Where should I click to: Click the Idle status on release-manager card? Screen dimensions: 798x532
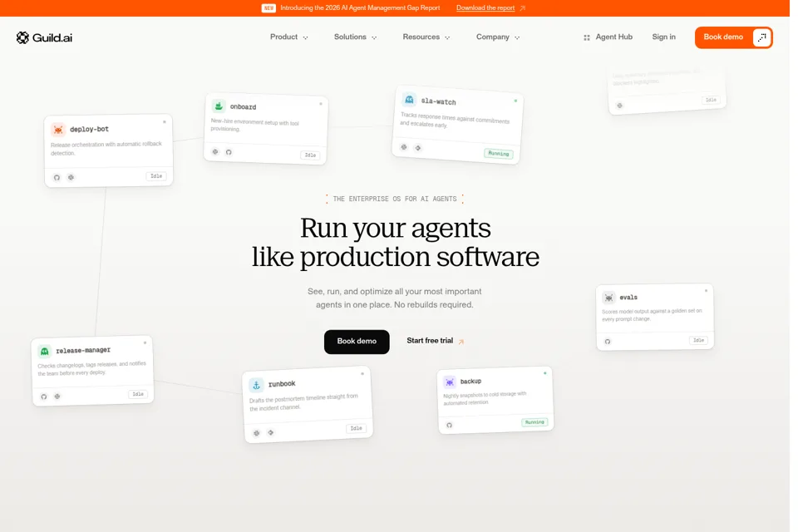[x=138, y=394]
